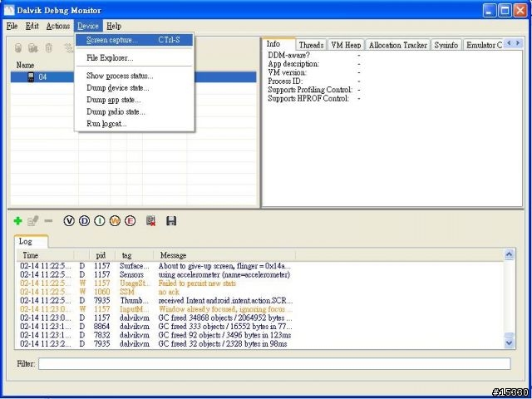532x399 pixels.
Task: Select log row 'received Intent android.intent.action'
Action: 260,301
